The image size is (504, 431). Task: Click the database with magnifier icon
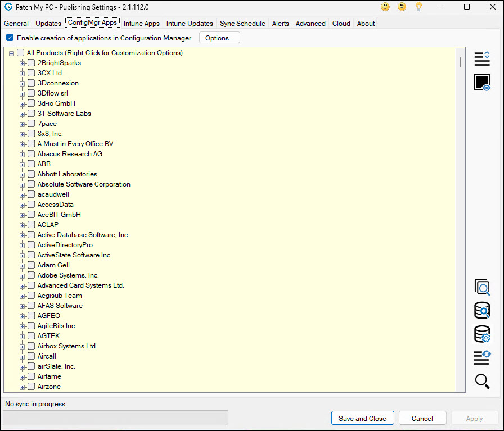(x=482, y=310)
